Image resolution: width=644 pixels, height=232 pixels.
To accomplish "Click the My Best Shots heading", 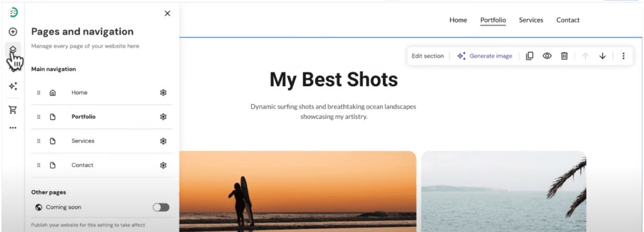I will tap(333, 79).
